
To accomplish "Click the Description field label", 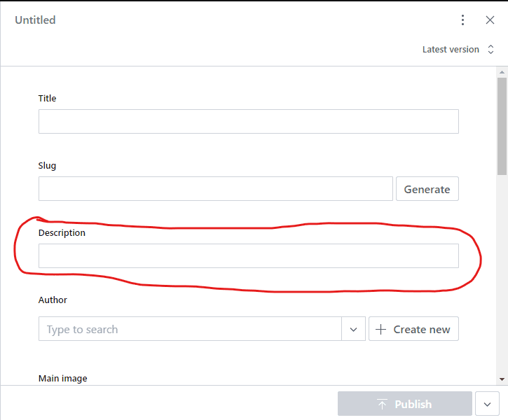I will coord(62,233).
